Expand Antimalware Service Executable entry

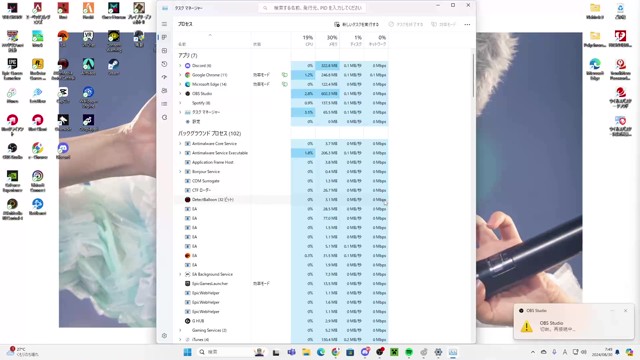tap(180, 153)
